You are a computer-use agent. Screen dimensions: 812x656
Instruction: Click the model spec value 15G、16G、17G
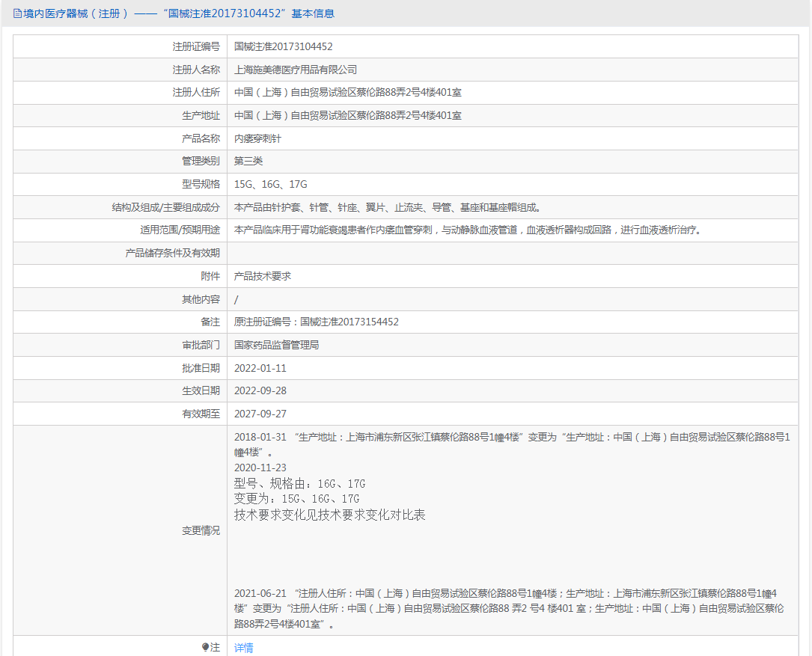click(270, 184)
